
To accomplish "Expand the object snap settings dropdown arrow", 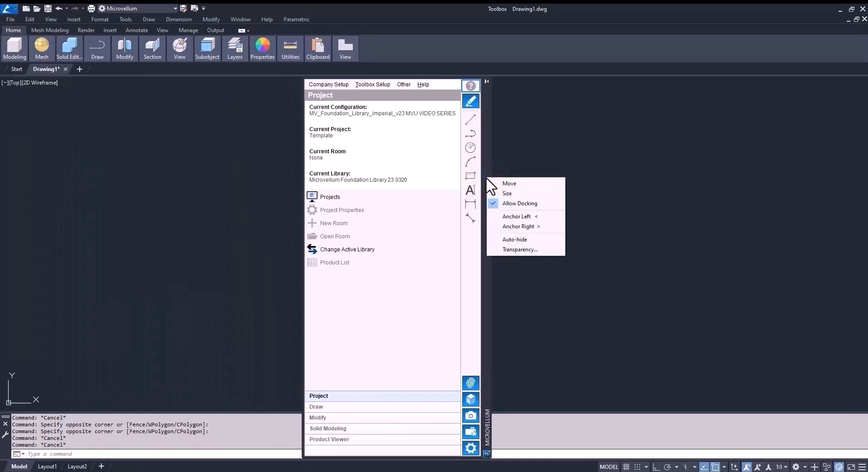I will click(724, 467).
